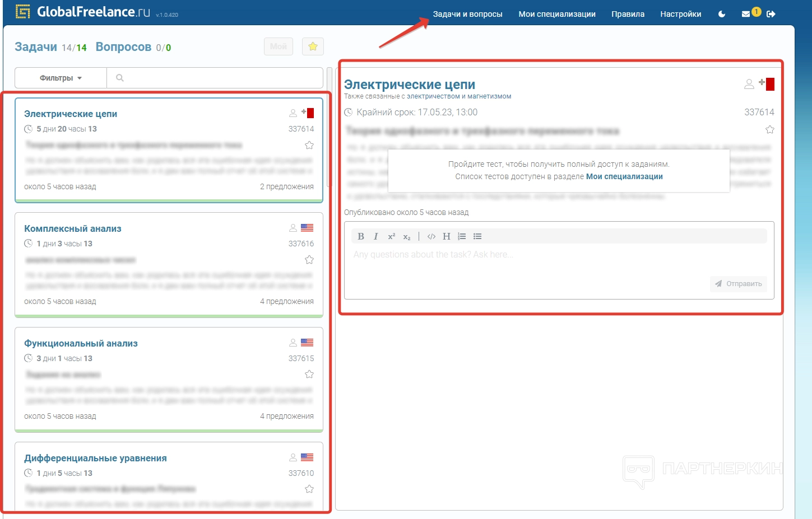Click the user icon on the "Электрические цепи" card
The image size is (812, 519).
(293, 113)
